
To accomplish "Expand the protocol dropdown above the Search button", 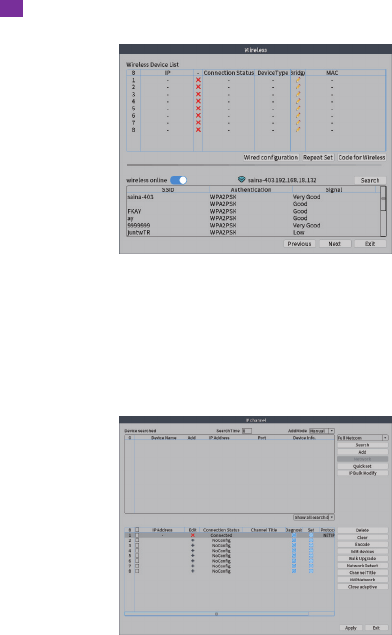I will 362,438.
